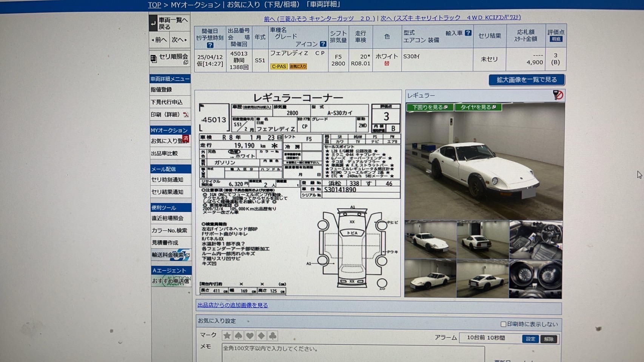Click the 拡大画像を一覧で見る button
The width and height of the screenshot is (644, 362).
click(x=526, y=80)
